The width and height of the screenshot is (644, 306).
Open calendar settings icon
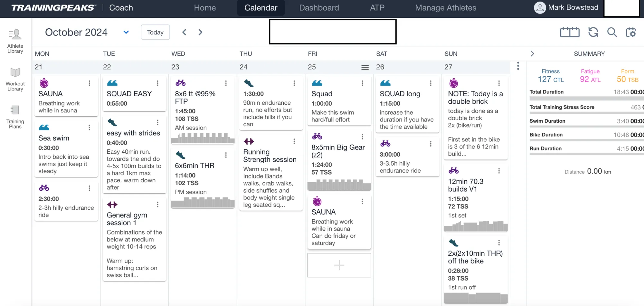click(631, 32)
